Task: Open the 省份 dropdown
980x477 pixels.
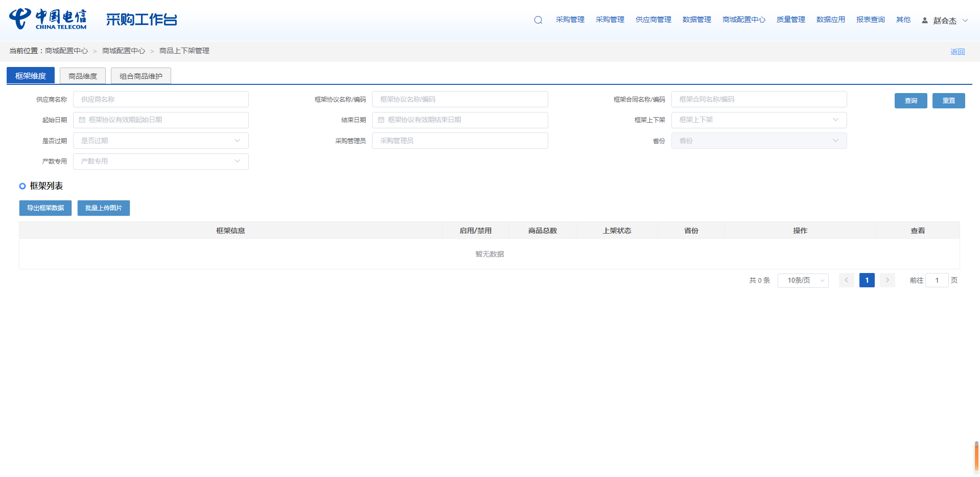Action: click(759, 141)
